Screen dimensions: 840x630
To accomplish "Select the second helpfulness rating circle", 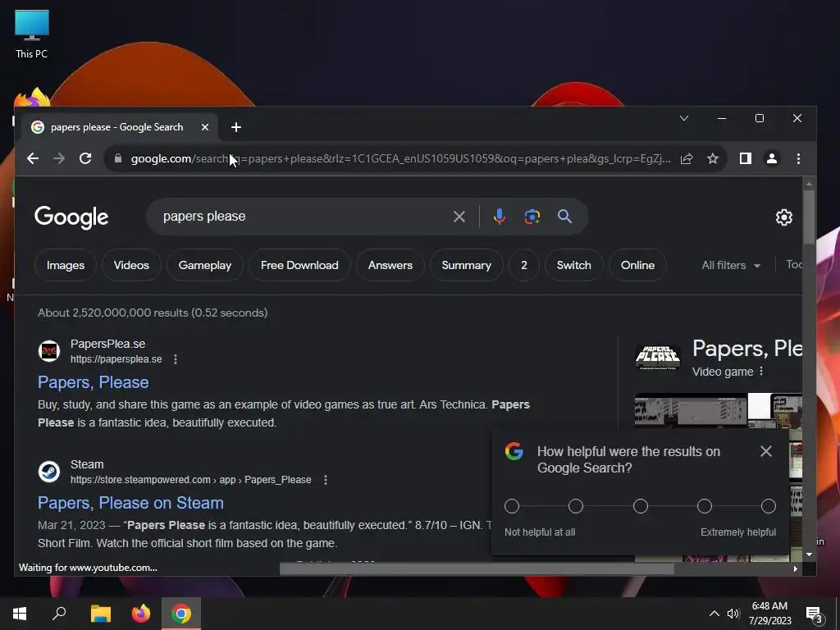I will 575,506.
